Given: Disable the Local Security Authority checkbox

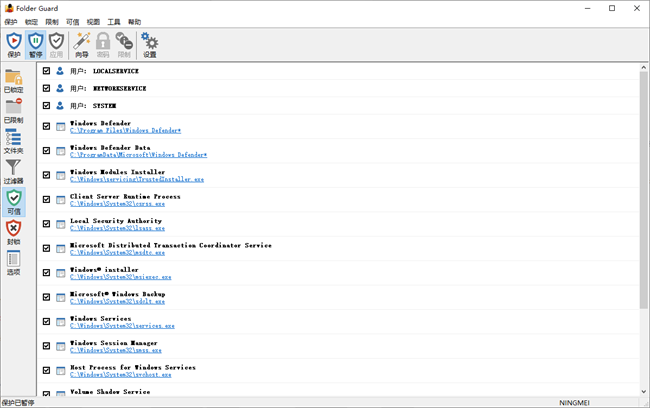Looking at the screenshot, I should point(47,224).
